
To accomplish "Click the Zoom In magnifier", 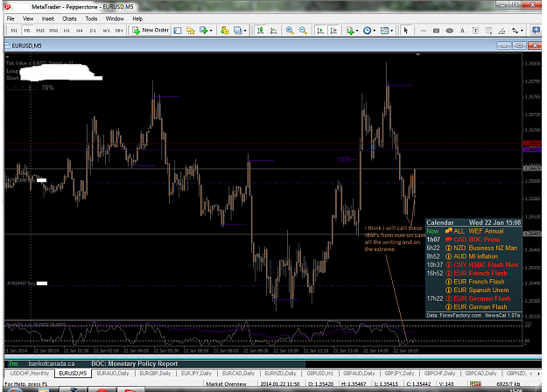I will pyautogui.click(x=290, y=31).
